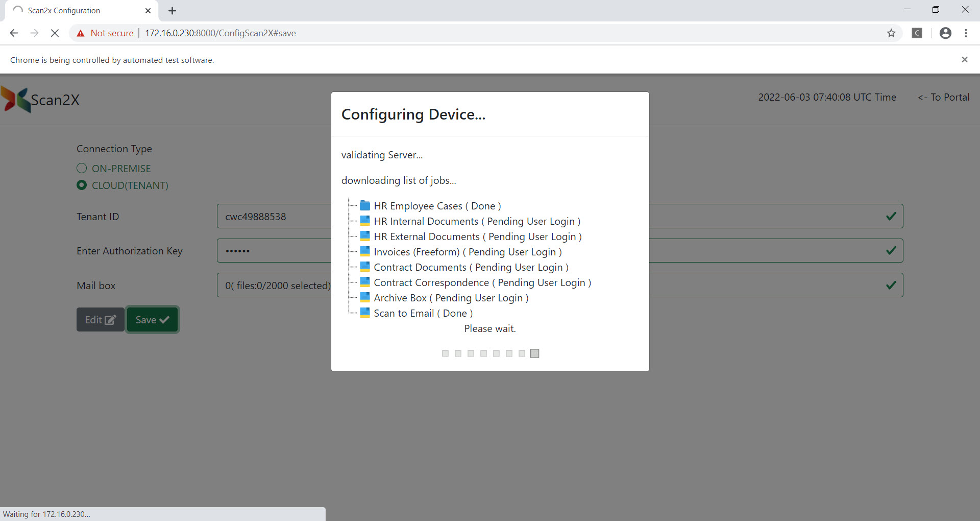
Task: Click the Scan2X logo icon
Action: click(16, 100)
